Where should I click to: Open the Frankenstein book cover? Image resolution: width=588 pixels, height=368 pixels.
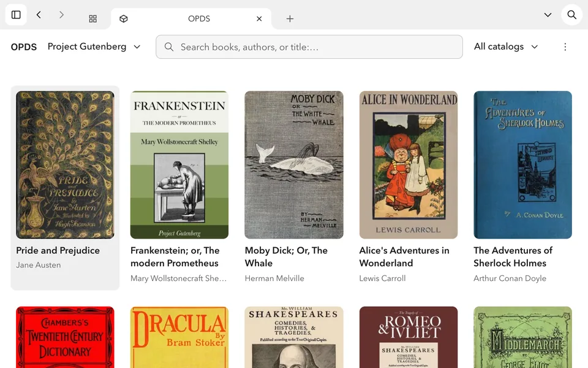(x=179, y=165)
